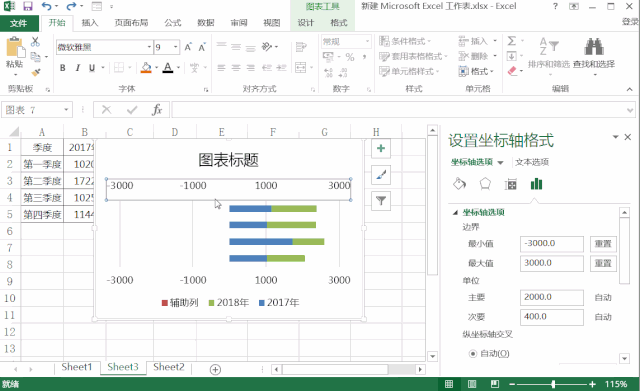The image size is (640, 391).
Task: Click the Chart Filters funnel button
Action: (x=381, y=200)
